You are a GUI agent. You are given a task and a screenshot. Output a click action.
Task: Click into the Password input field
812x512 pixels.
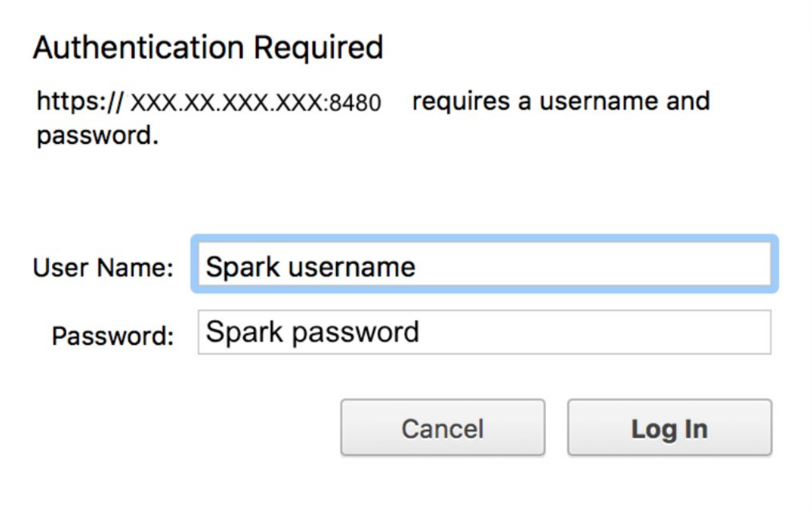484,332
